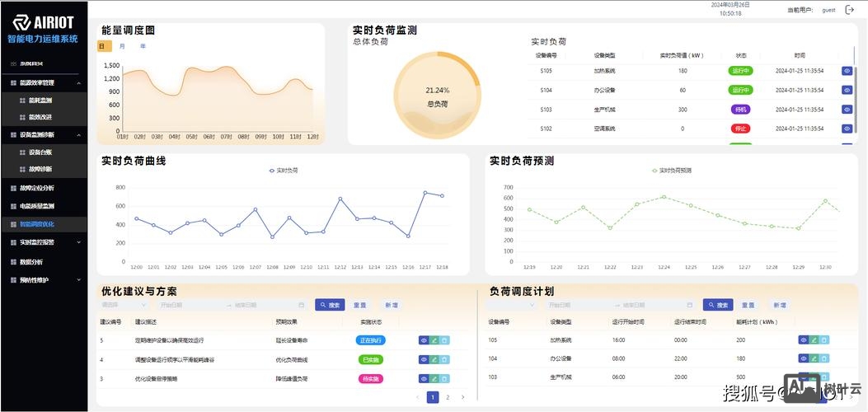Expand the 预防性维护 sidebar group
The image size is (868, 412).
coord(78,280)
